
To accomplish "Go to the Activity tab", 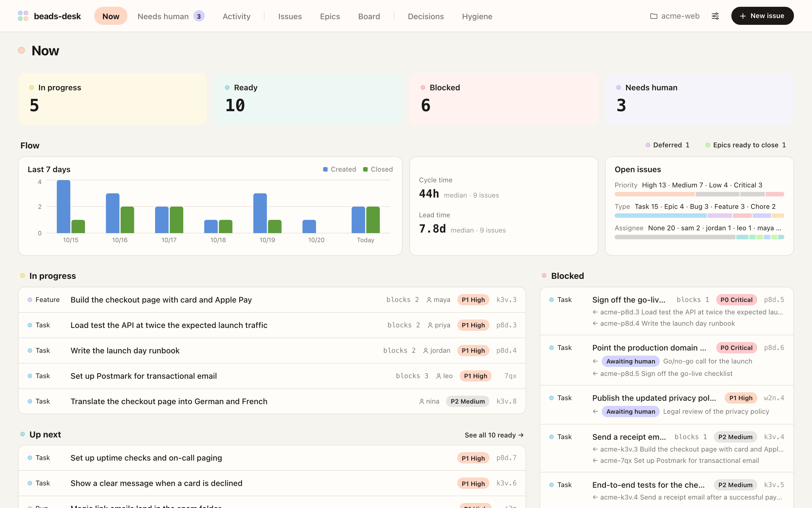I will coord(237,16).
